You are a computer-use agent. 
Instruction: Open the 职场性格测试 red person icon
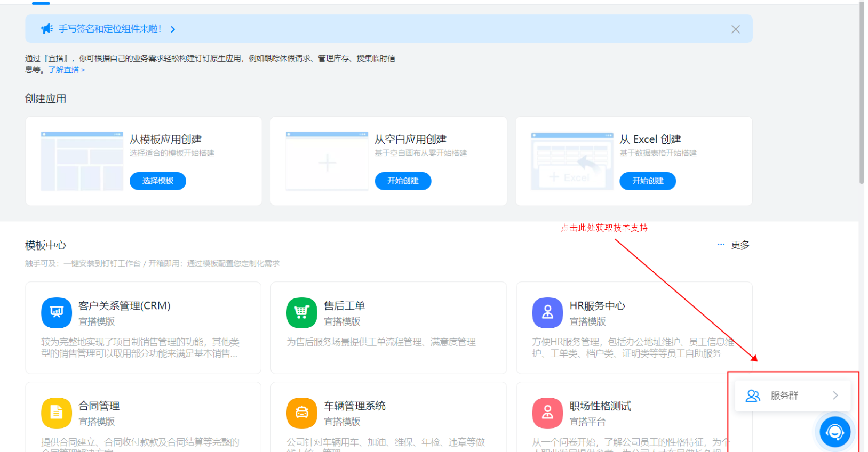coord(547,413)
